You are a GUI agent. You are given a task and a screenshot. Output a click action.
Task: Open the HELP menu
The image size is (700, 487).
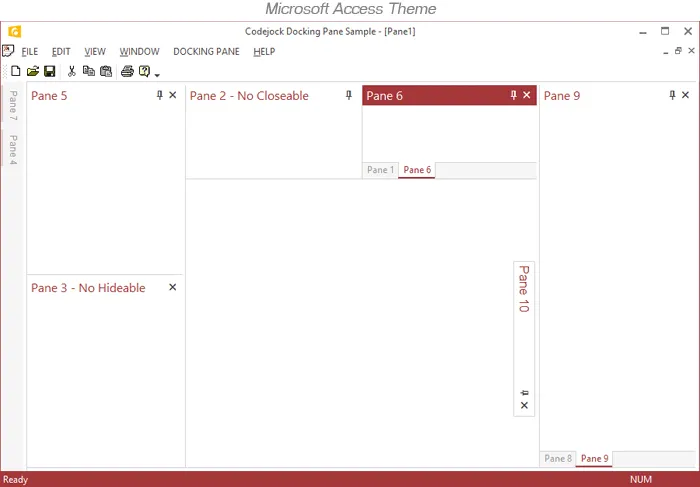tap(264, 52)
